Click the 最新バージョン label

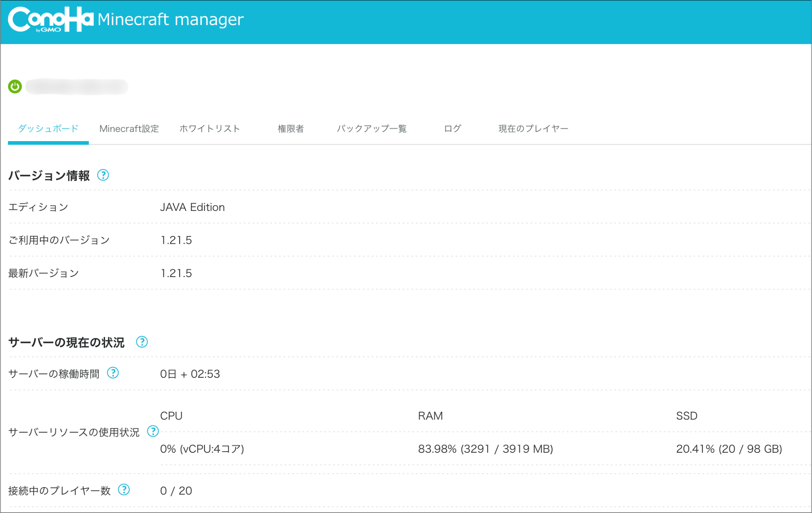coord(44,273)
